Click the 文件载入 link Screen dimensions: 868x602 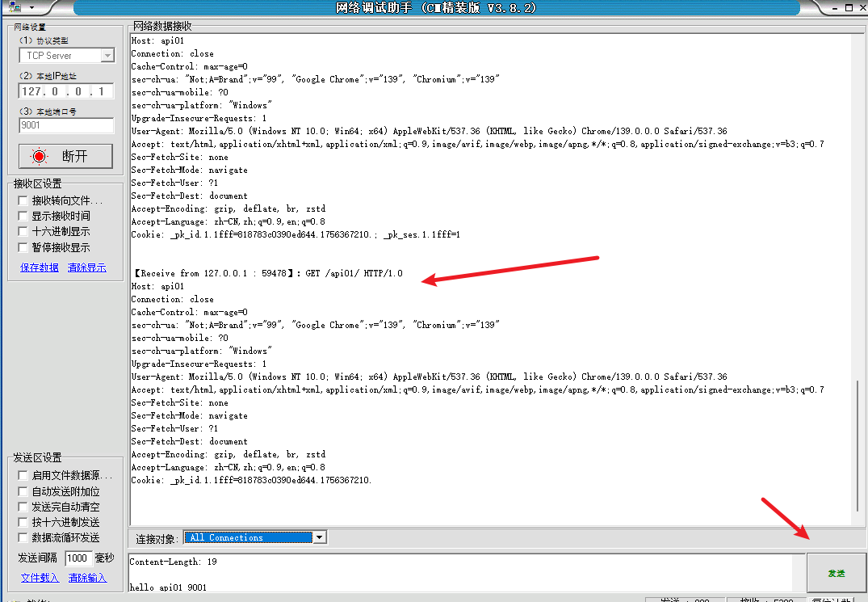(40, 578)
